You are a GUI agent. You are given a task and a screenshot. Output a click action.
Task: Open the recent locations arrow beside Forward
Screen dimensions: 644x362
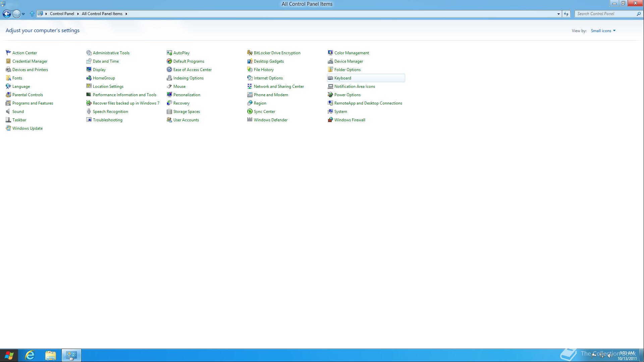click(x=23, y=14)
